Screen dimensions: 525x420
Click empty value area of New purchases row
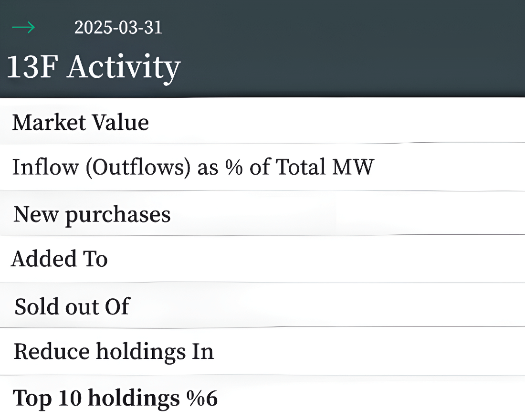coord(348,213)
